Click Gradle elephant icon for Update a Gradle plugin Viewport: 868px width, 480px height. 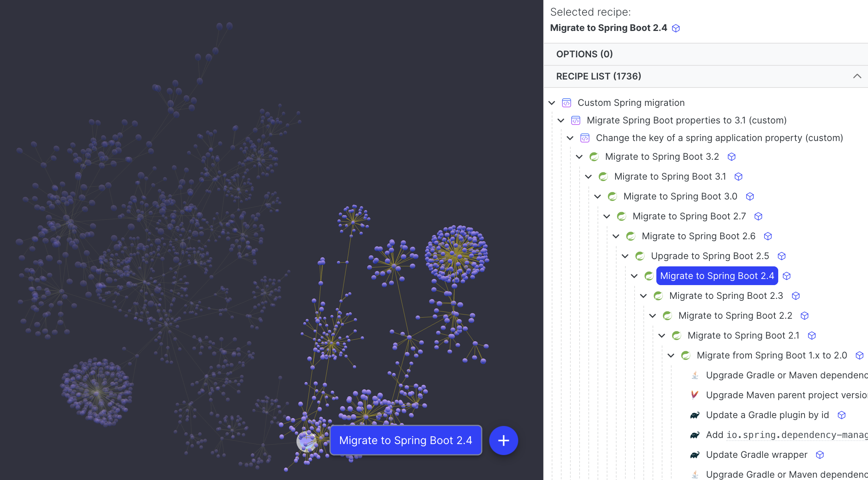tap(695, 415)
